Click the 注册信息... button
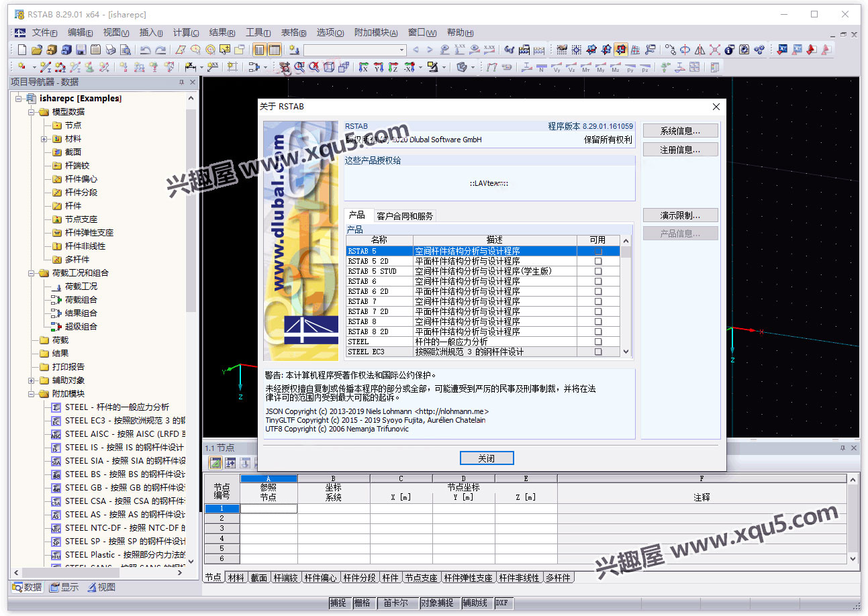Viewport: 868px width, 616px height. point(680,150)
